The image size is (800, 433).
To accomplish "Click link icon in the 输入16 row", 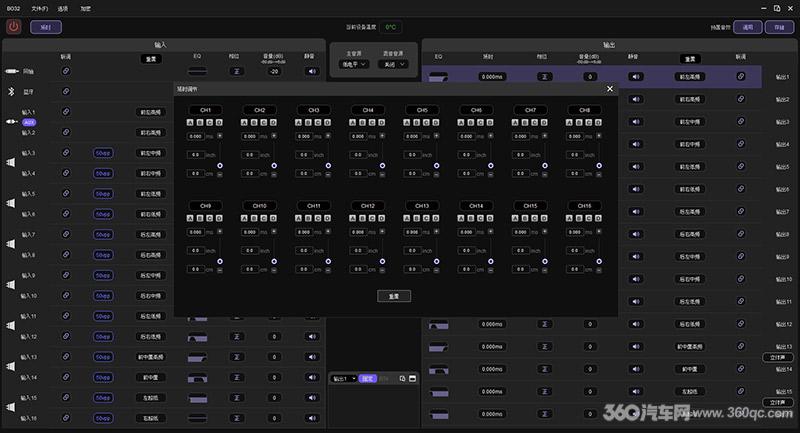I will [66, 418].
